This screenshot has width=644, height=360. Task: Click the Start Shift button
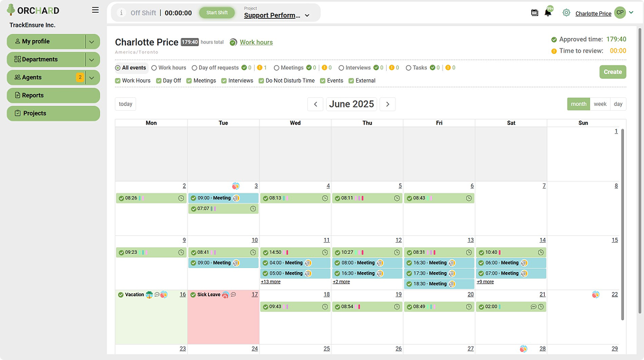click(217, 13)
